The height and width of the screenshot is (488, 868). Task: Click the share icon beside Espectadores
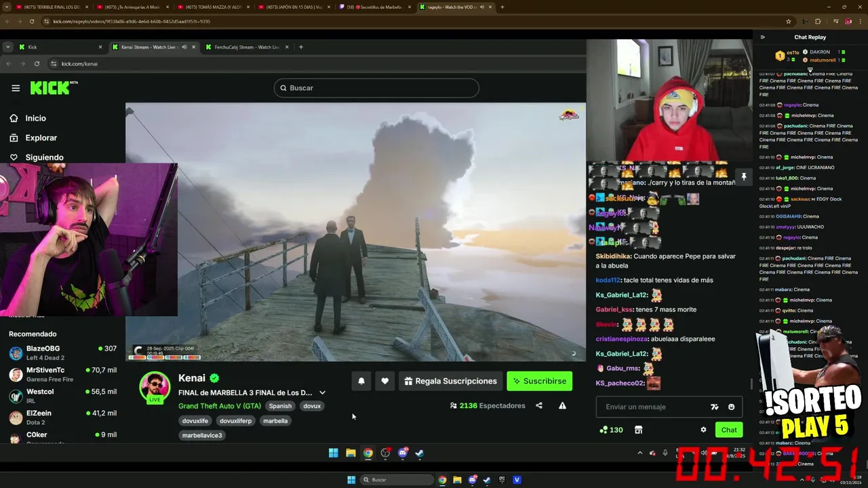tap(539, 405)
